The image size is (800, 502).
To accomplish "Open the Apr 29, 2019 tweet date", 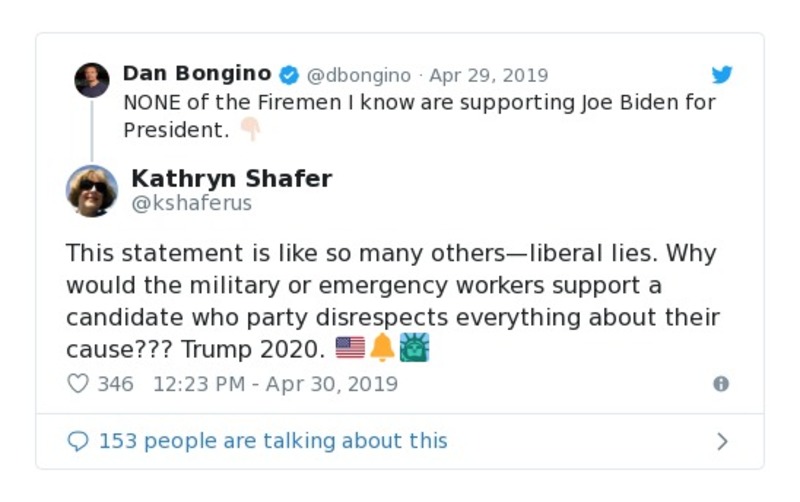I will 488,76.
